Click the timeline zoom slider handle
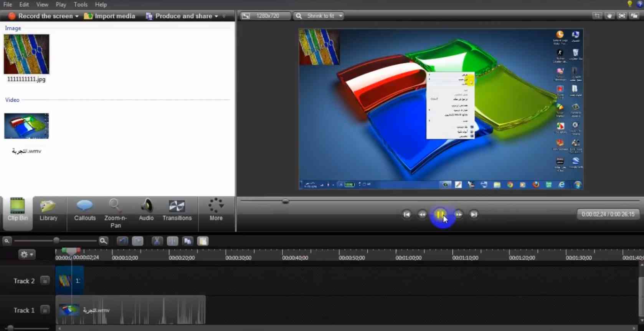The height and width of the screenshot is (331, 644). [x=56, y=241]
